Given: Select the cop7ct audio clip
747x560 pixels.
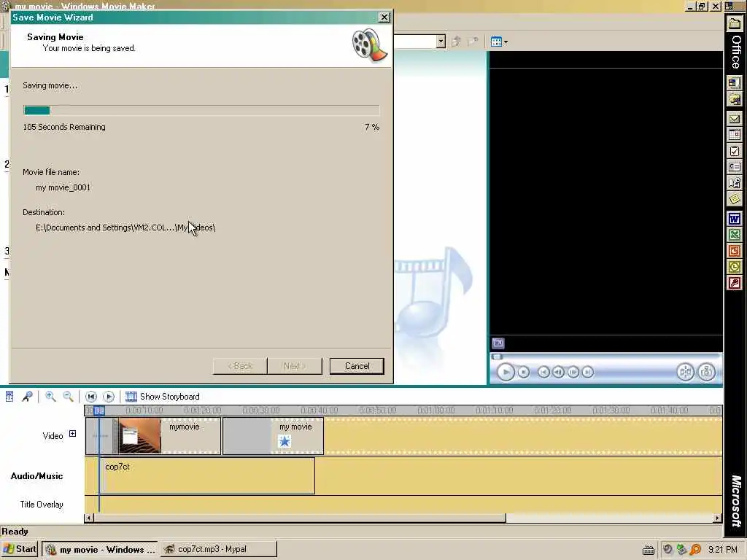Looking at the screenshot, I should pyautogui.click(x=206, y=475).
